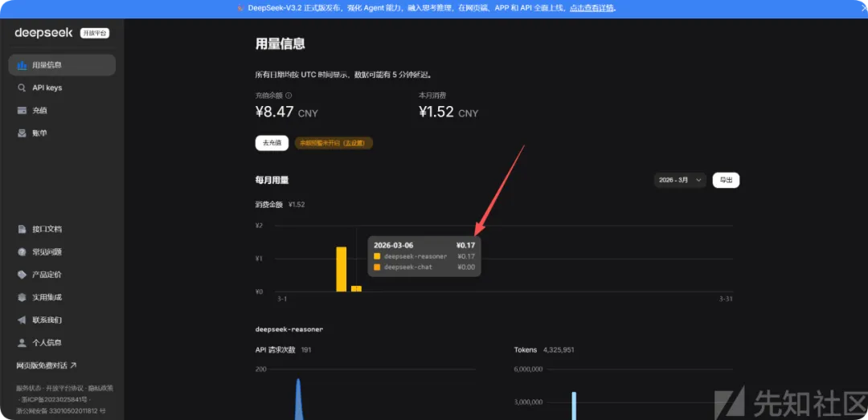Click the info icon beside 充值余额
Viewport: 868px width, 420px height.
(289, 96)
